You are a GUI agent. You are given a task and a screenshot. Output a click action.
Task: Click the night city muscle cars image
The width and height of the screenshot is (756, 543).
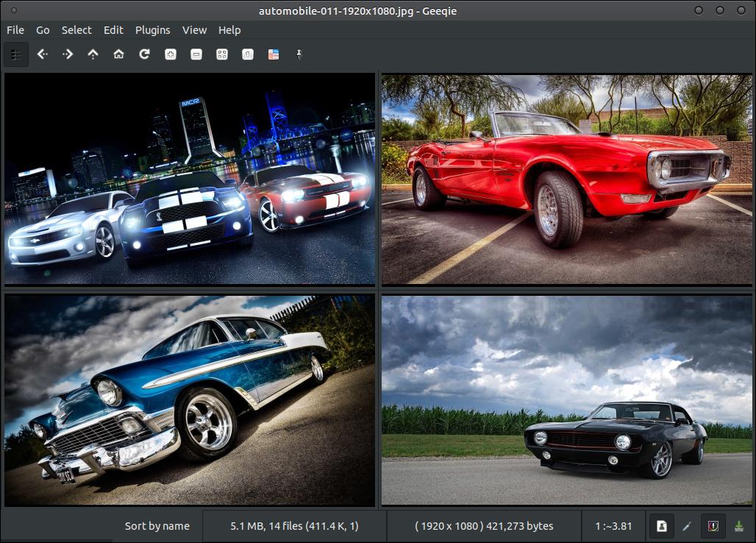190,179
